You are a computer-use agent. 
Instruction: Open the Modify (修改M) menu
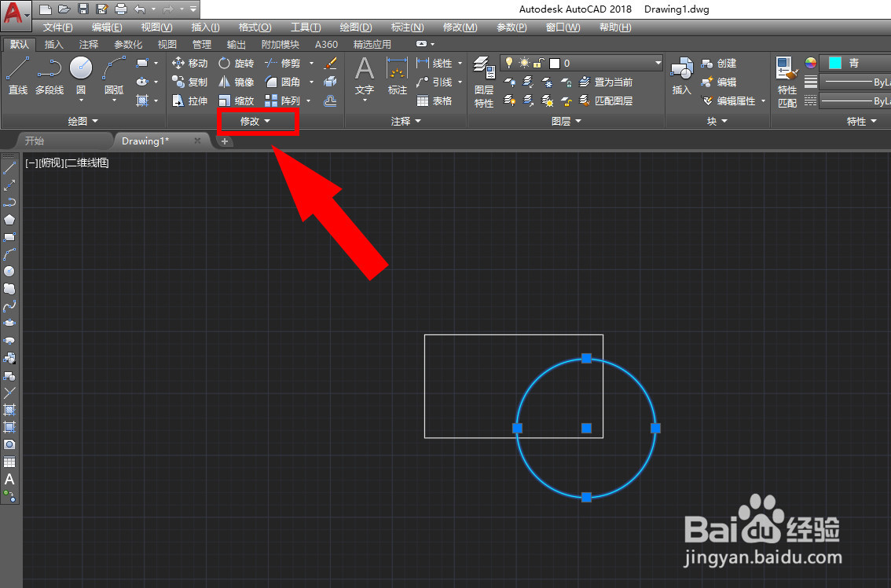(460, 27)
